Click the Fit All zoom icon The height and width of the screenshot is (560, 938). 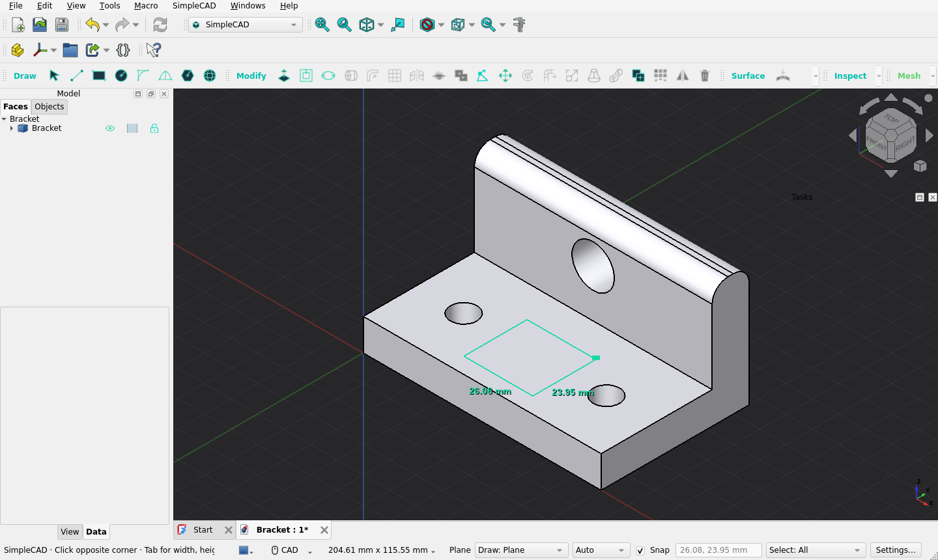coord(322,25)
